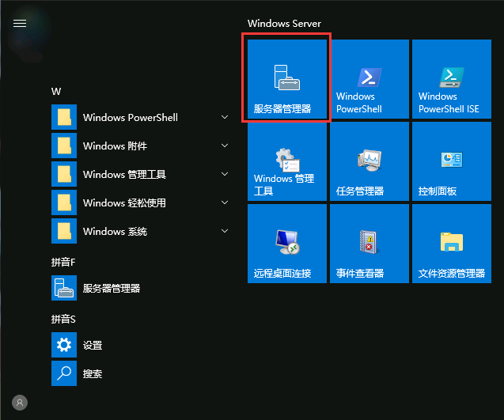Expand the Windows 管理工具 folder chevron
This screenshot has width=504, height=420.
click(x=225, y=175)
